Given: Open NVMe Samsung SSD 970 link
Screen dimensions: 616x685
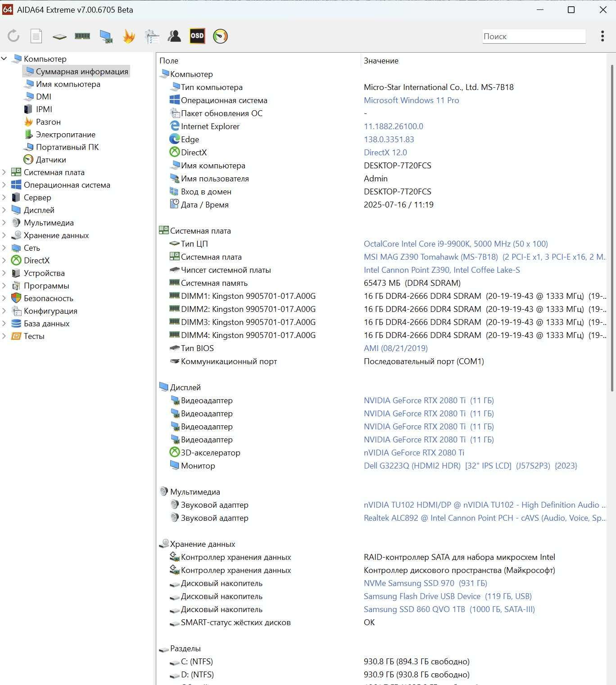Looking at the screenshot, I should pyautogui.click(x=426, y=583).
